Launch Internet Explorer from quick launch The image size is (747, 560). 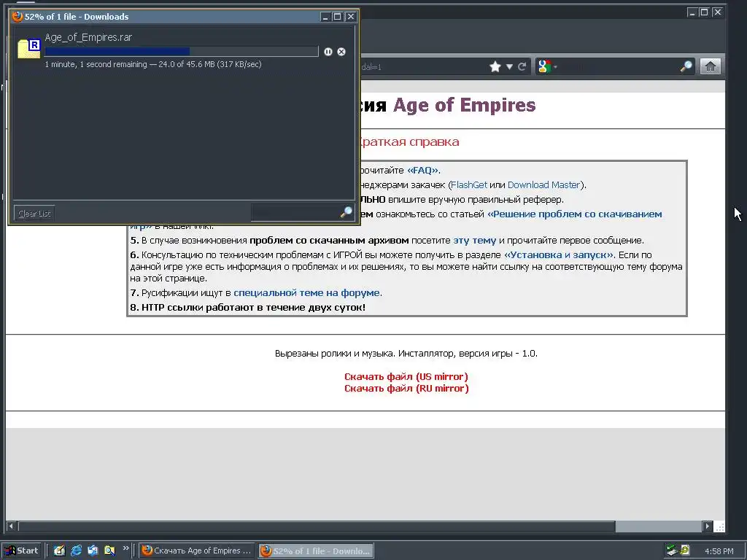tap(76, 551)
